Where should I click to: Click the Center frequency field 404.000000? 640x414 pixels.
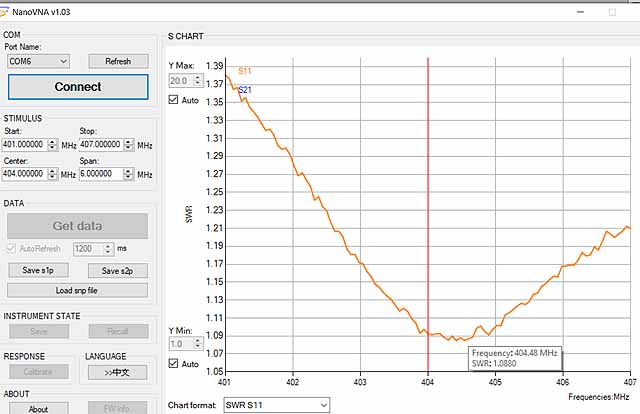24,174
